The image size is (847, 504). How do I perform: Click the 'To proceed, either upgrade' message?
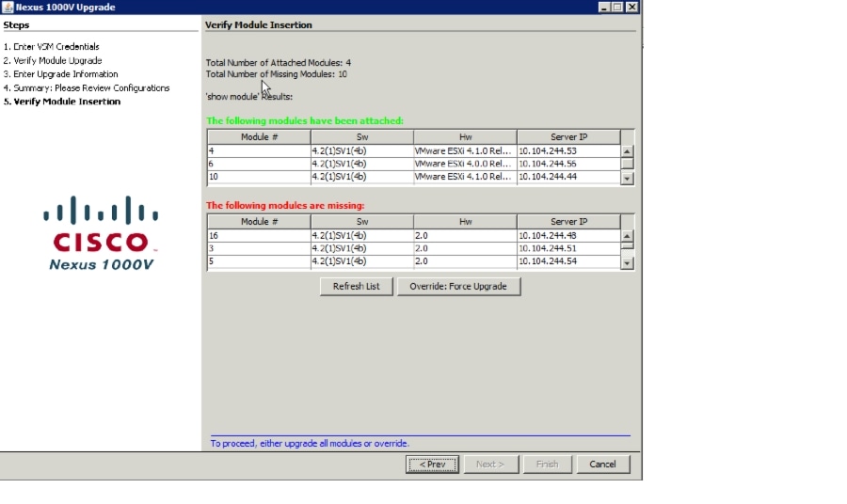coord(310,444)
